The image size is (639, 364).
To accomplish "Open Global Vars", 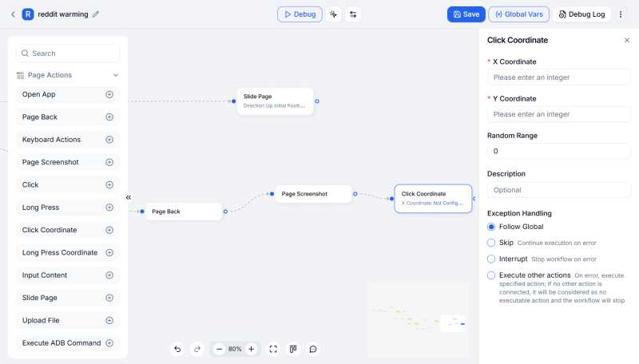I will [518, 14].
